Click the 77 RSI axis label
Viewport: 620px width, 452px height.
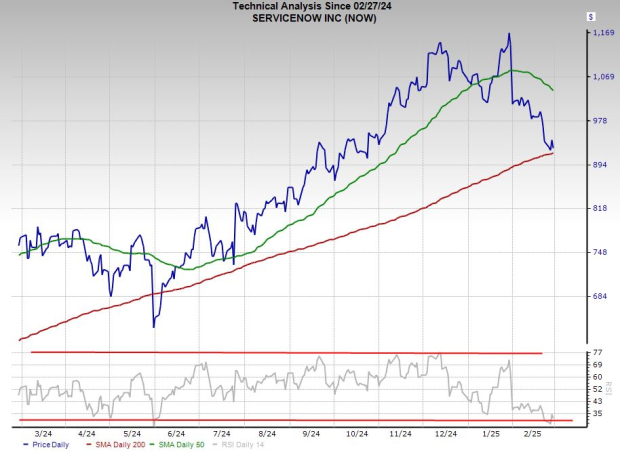click(597, 352)
